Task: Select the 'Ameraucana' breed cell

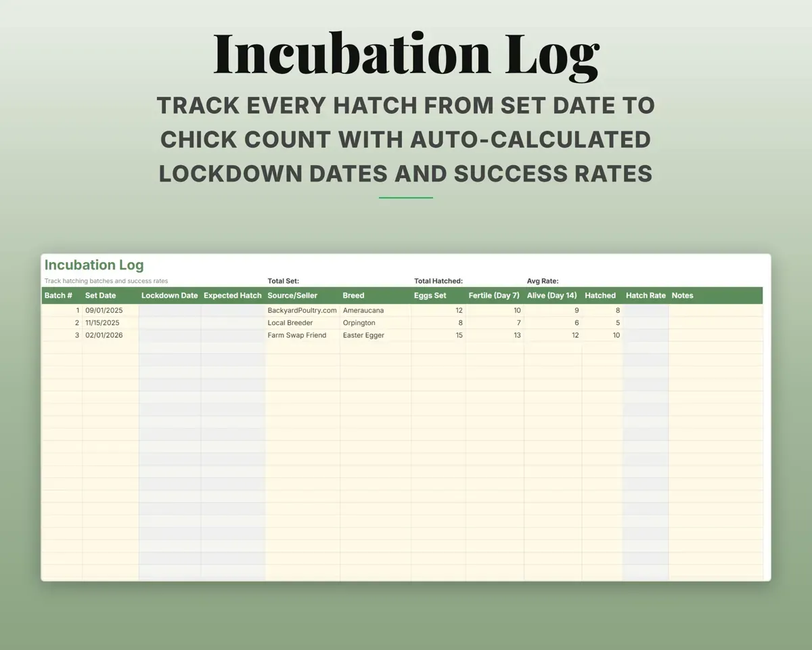Action: [x=376, y=310]
